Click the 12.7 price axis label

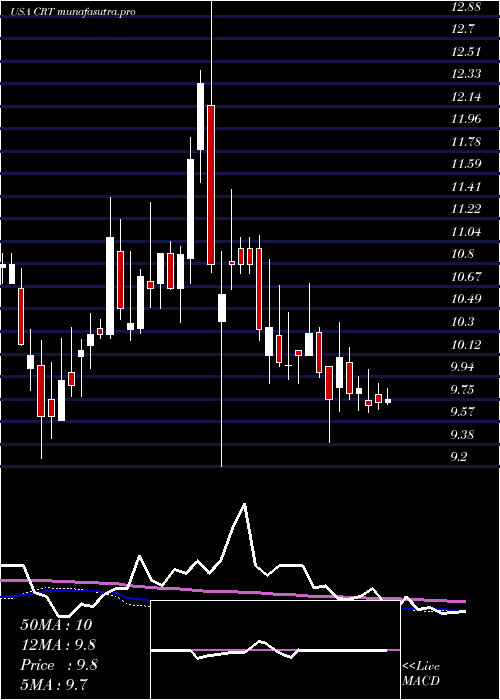[x=463, y=29]
